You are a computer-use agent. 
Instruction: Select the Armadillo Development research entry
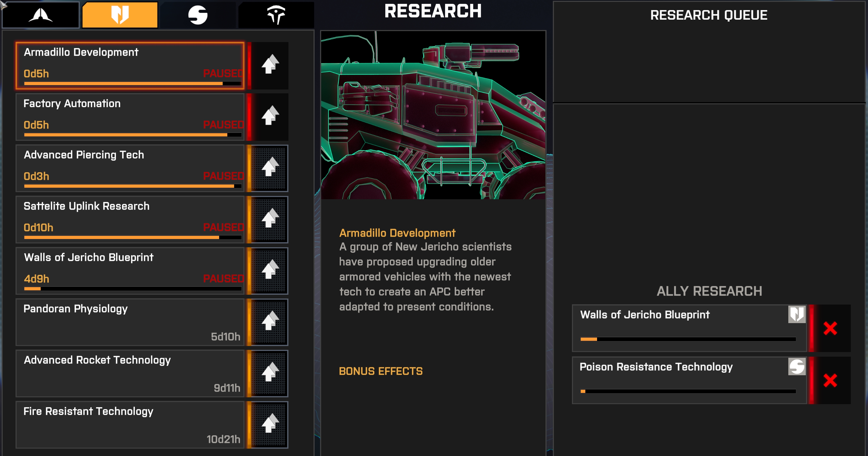tap(130, 66)
